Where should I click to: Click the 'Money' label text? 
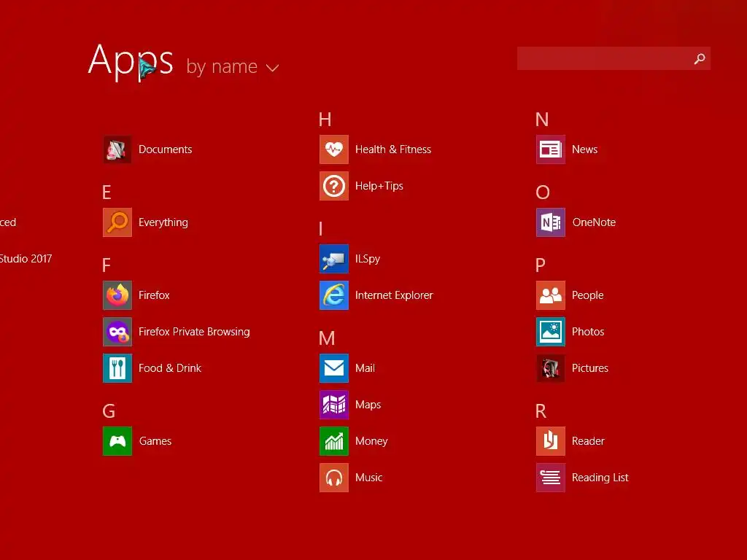pos(371,441)
